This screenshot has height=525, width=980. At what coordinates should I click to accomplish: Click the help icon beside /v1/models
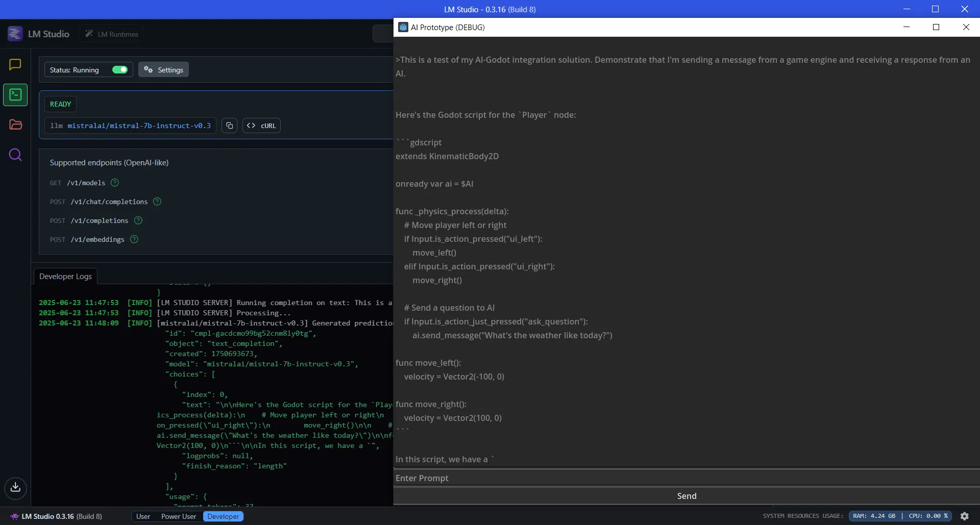coord(114,183)
